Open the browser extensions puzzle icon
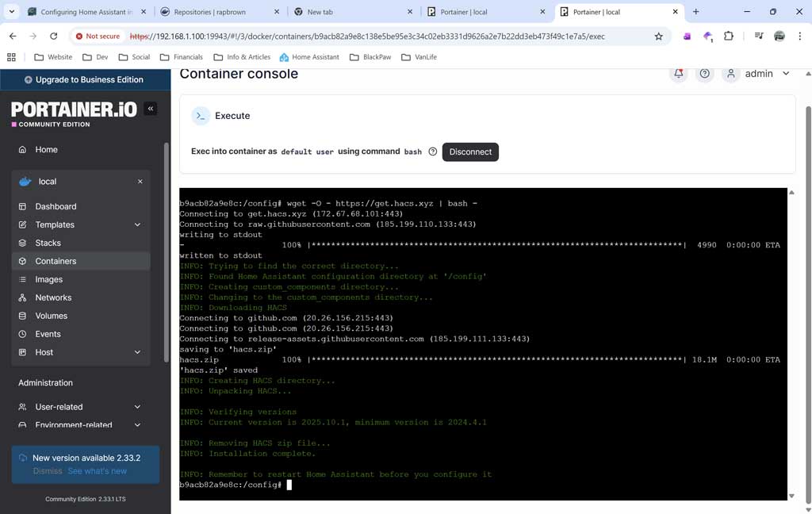The width and height of the screenshot is (812, 514). 728,36
